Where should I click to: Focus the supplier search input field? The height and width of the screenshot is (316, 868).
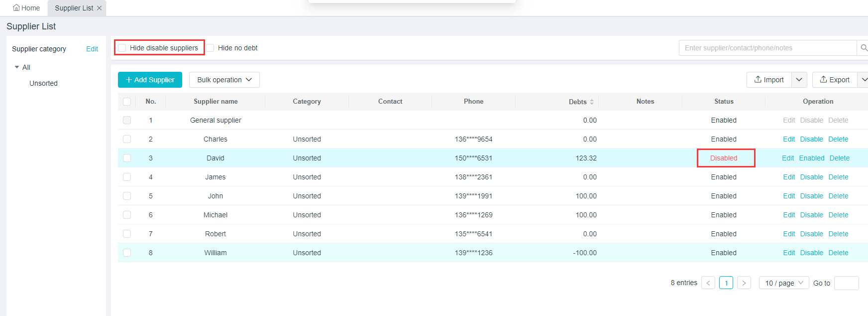point(766,48)
